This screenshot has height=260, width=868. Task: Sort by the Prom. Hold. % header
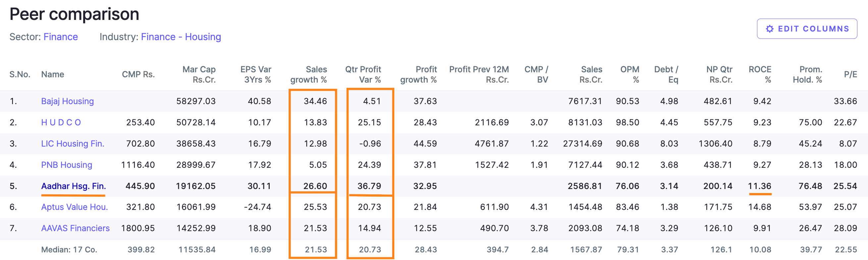point(807,75)
